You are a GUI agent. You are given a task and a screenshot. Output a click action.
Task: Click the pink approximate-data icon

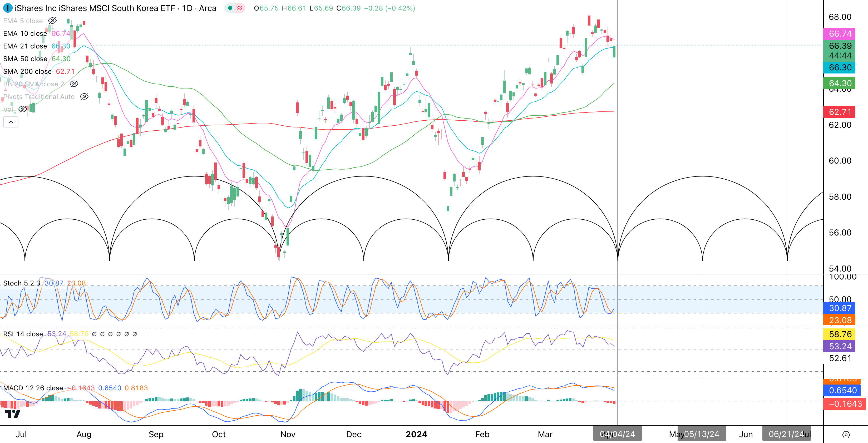[x=240, y=8]
